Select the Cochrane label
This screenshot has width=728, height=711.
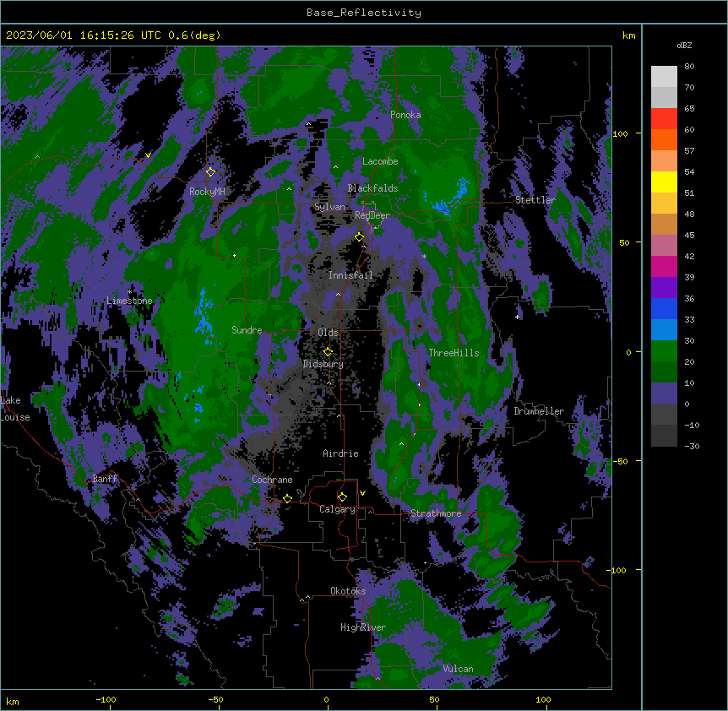[x=272, y=480]
